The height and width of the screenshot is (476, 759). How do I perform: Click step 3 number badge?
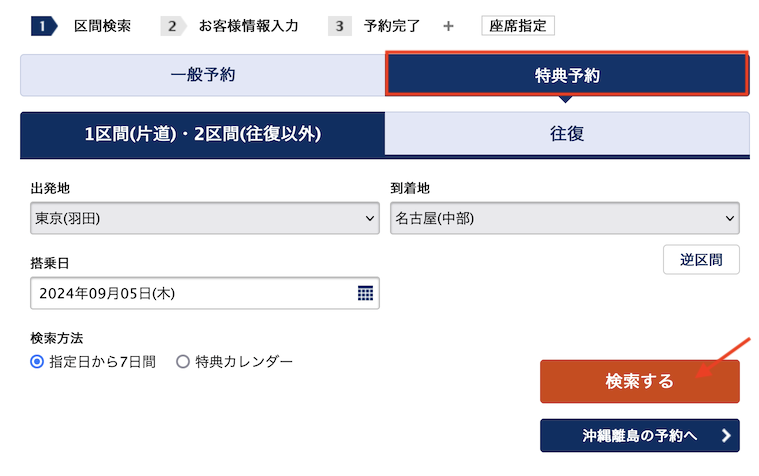tap(339, 26)
